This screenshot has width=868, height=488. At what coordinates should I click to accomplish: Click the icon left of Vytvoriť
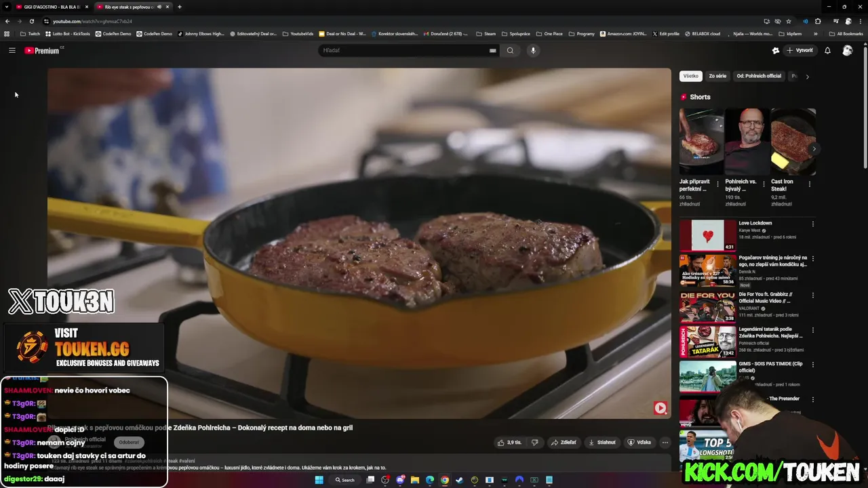776,50
